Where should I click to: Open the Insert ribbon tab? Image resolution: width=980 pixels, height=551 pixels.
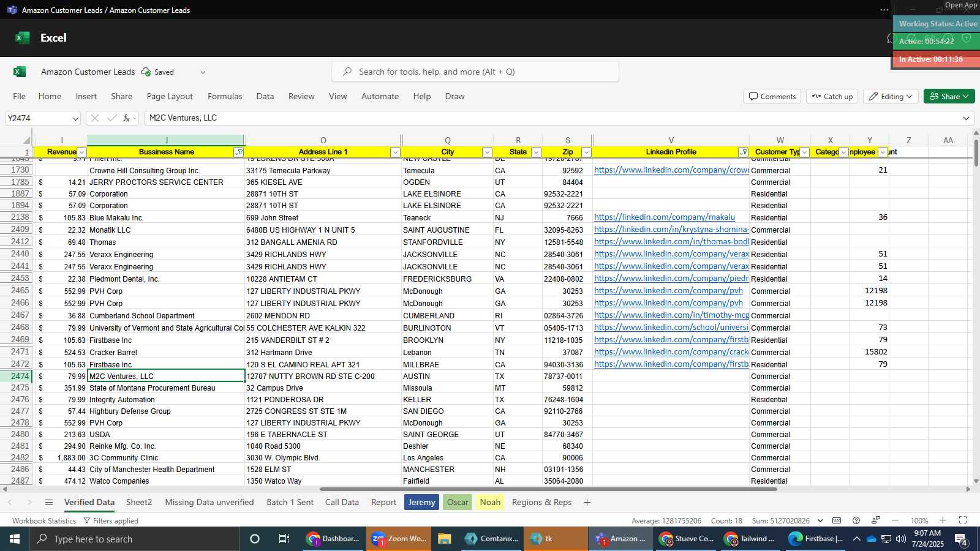[x=86, y=96]
